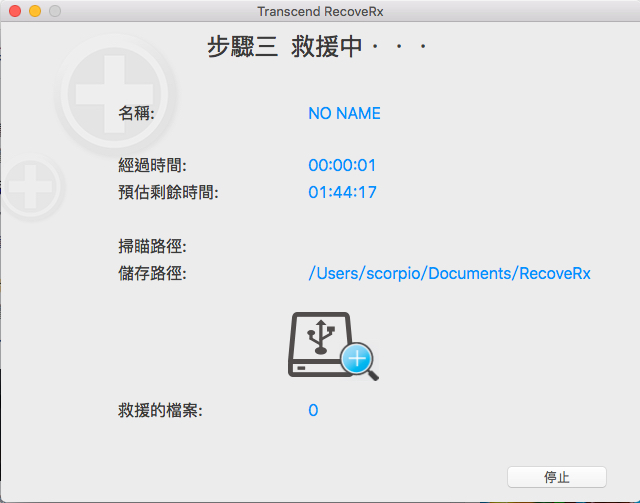The image size is (640, 503).
Task: Minimize the window with yellow button
Action: (35, 11)
